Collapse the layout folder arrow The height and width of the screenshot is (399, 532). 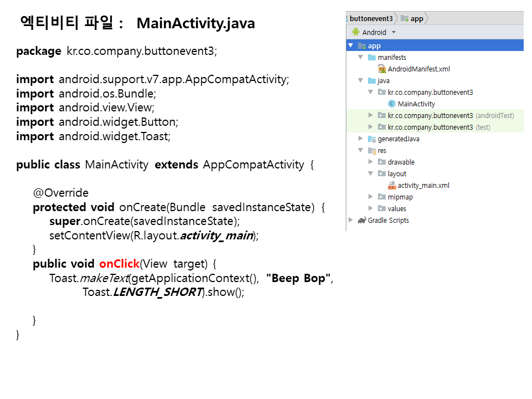tap(371, 173)
